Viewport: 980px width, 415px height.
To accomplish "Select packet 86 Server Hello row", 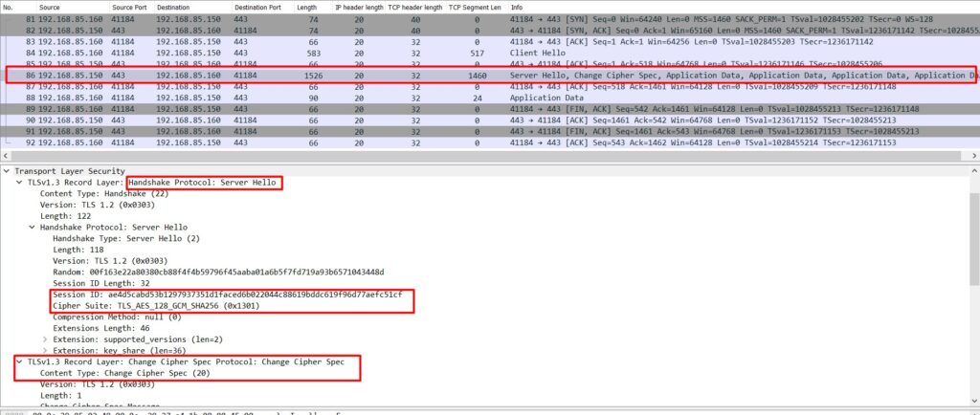I will [490, 75].
